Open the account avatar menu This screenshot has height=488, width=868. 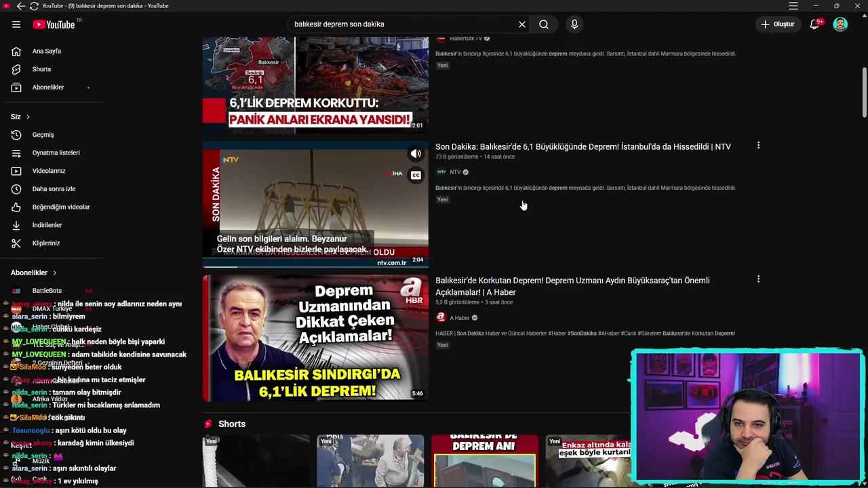(x=840, y=24)
